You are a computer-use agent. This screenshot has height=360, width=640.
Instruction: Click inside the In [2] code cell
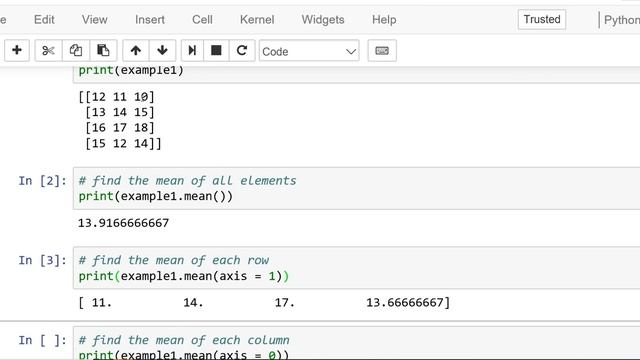coord(356,188)
